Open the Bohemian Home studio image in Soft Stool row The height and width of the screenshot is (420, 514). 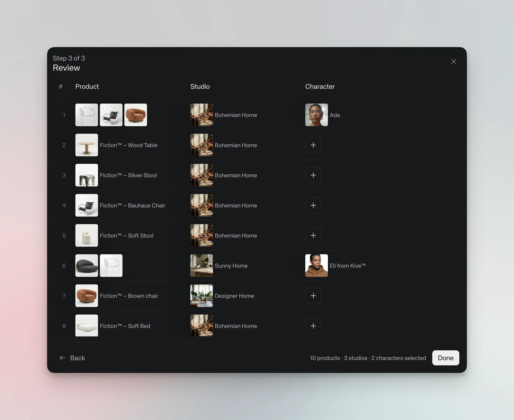pos(201,235)
